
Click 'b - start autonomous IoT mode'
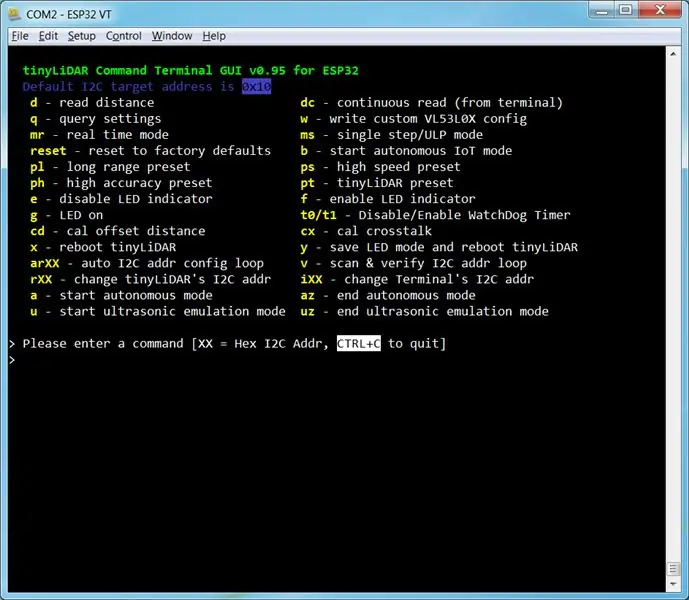(x=406, y=151)
